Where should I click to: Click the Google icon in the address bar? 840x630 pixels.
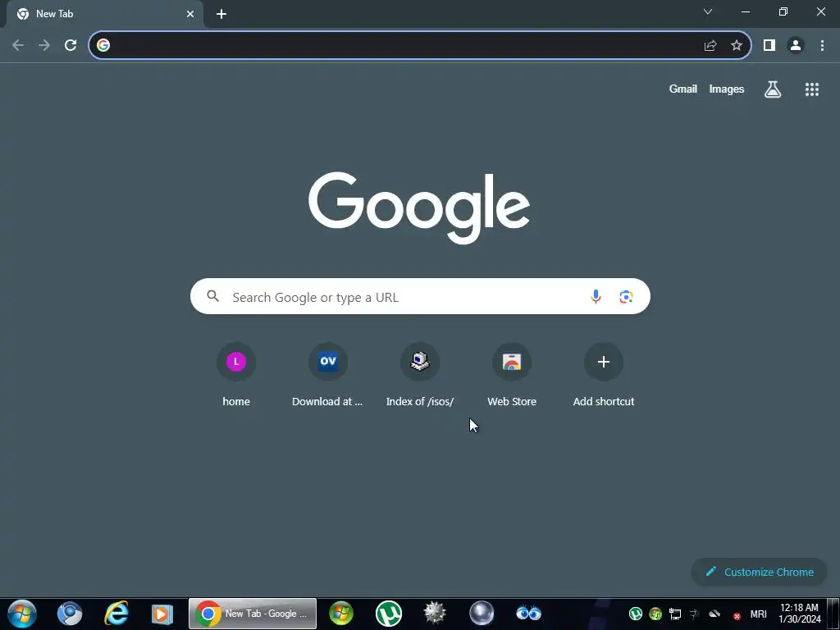103,45
